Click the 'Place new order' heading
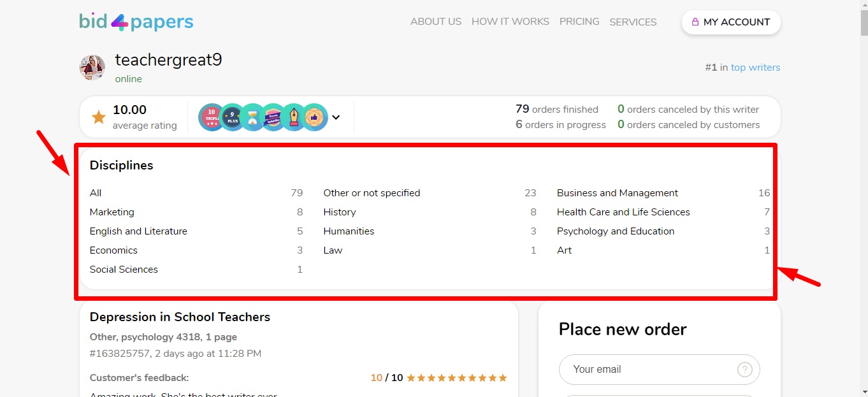Screen dimensions: 868x397 (x=623, y=329)
